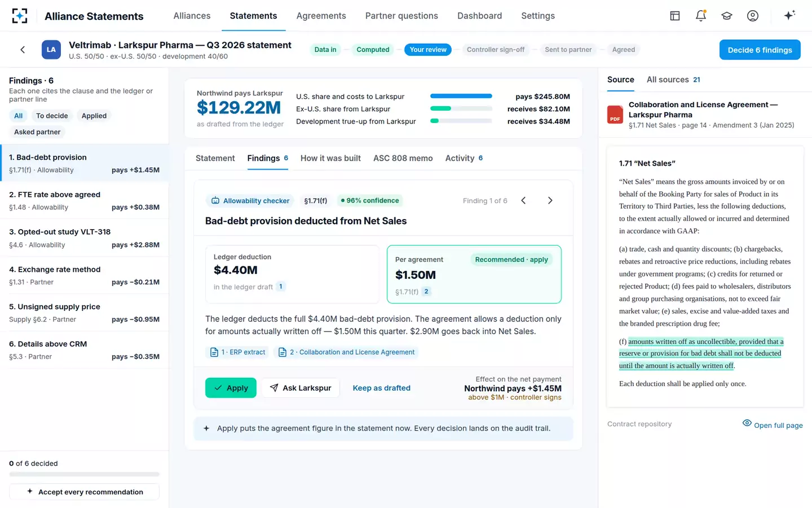This screenshot has width=812, height=508.
Task: Click the LA alliance avatar badge
Action: pos(51,50)
